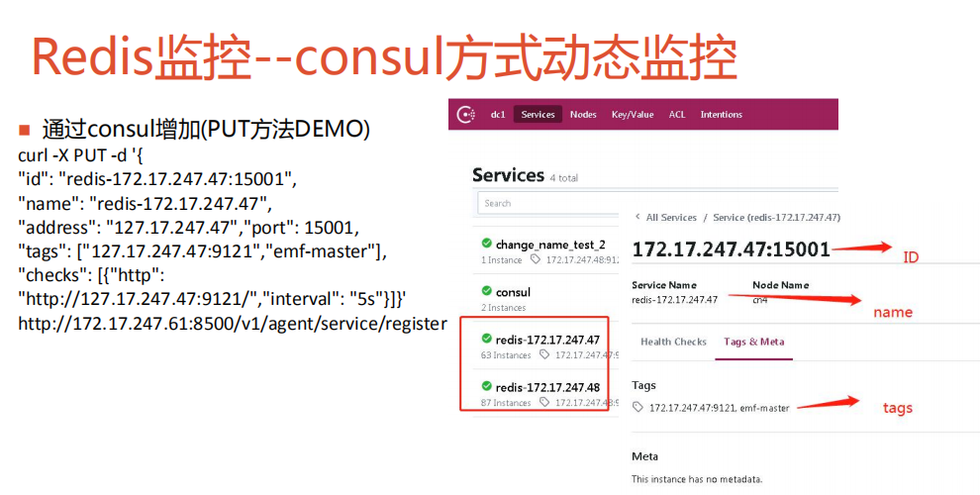Viewport: 980px width, 495px height.
Task: Click tag icon under redis-172.17.247.47 row
Action: tap(544, 354)
